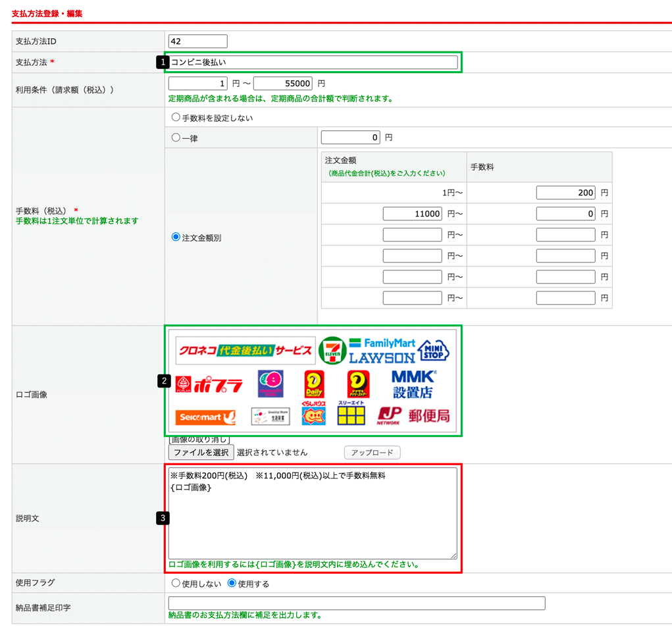Select the 一律 flat fee radio button
The image size is (672, 633).
coord(176,138)
